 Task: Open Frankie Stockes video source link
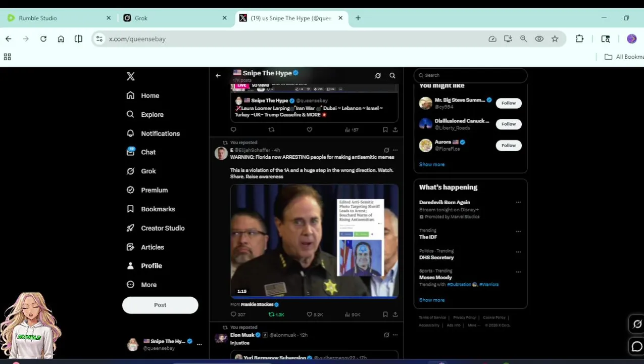coord(260,305)
